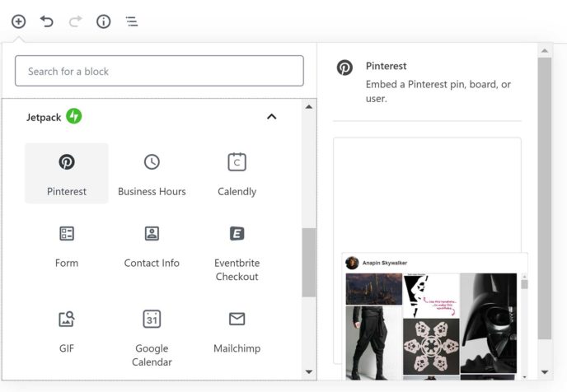Viewport: 567px width, 392px height.
Task: Click the Pinterest title in preview panel
Action: click(x=386, y=66)
